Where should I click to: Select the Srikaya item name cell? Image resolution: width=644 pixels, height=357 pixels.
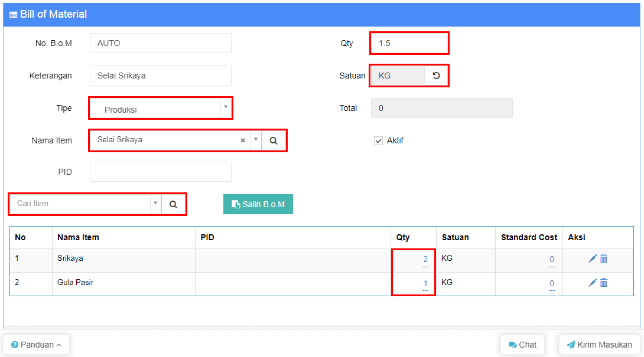[x=123, y=260]
